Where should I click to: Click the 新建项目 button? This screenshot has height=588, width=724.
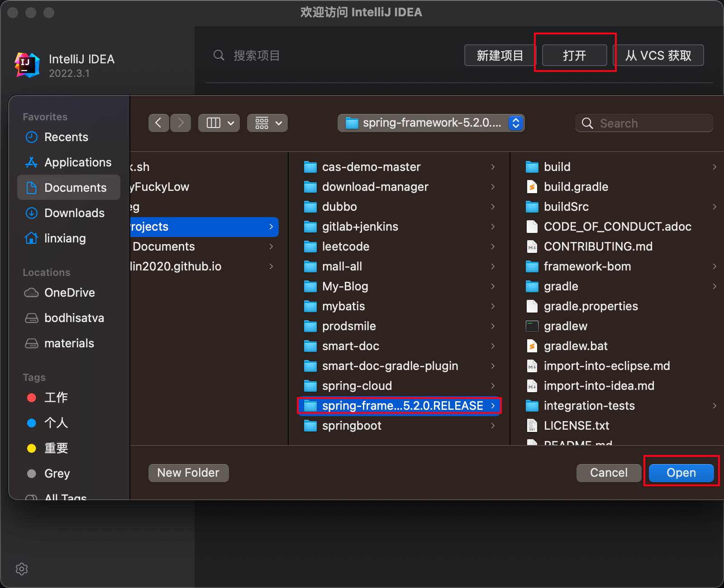click(500, 56)
